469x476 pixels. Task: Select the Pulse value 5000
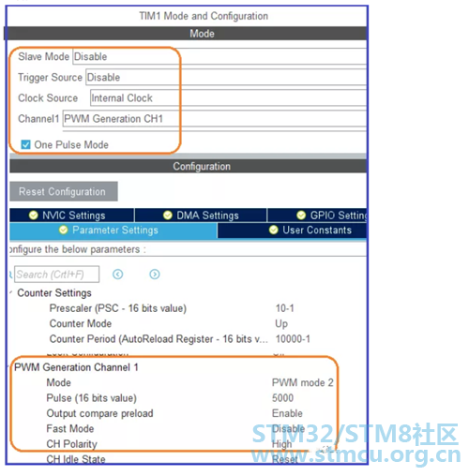click(x=282, y=398)
